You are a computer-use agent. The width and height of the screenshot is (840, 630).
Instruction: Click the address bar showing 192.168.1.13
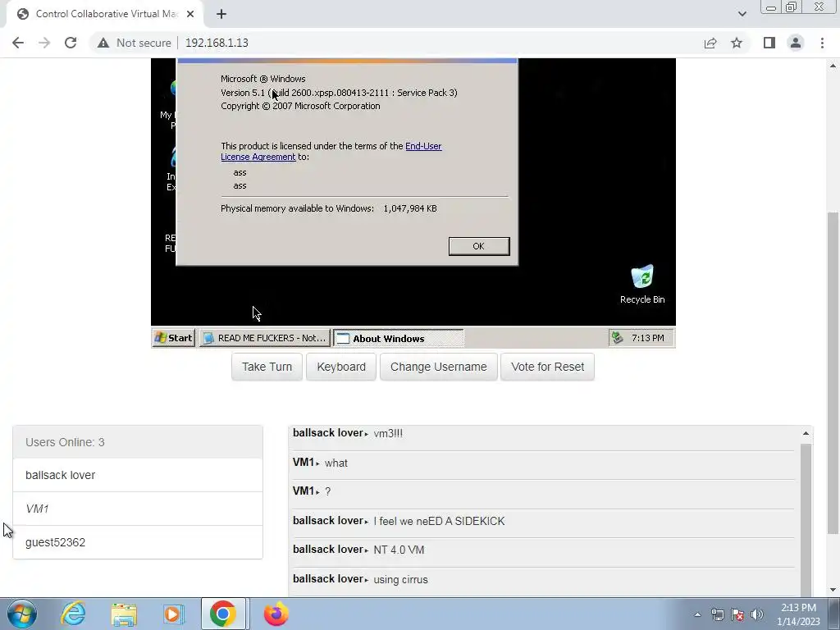(217, 43)
